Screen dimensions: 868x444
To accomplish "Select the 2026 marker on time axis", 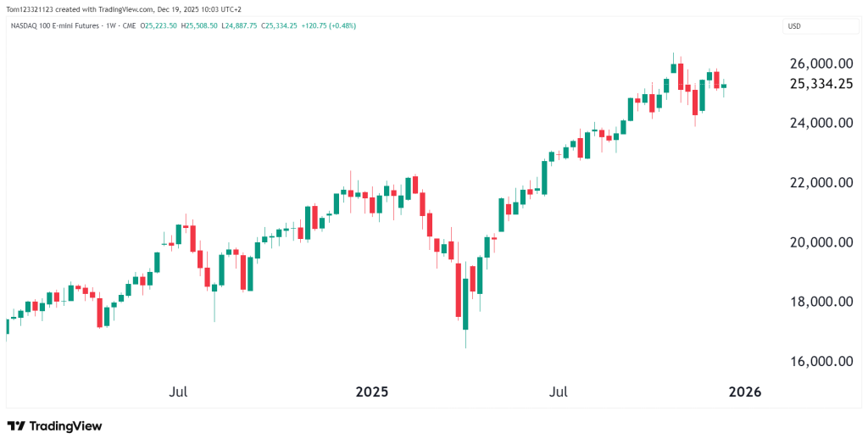I will coord(745,391).
